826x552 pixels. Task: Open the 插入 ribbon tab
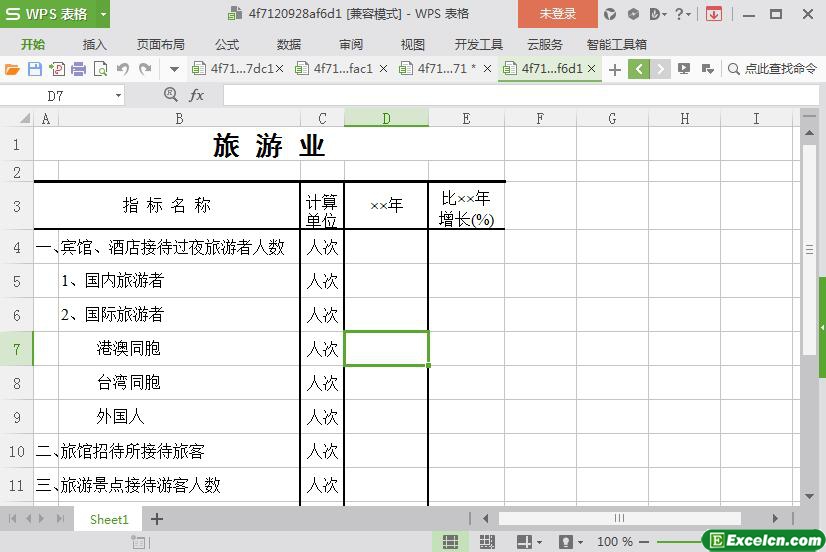coord(94,44)
